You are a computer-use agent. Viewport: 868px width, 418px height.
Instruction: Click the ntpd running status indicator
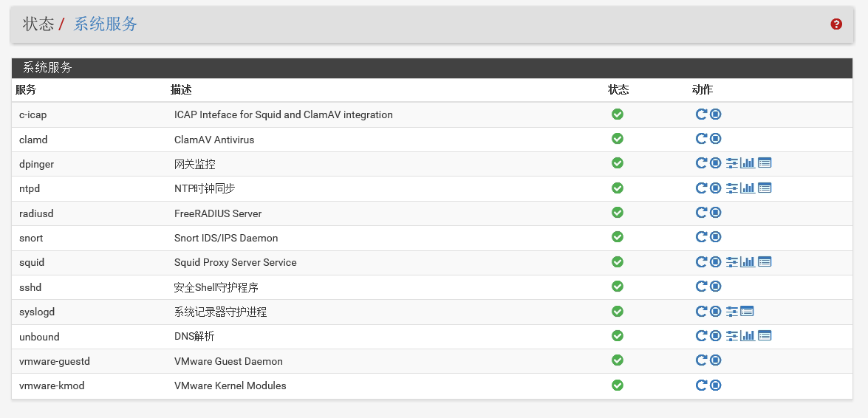click(618, 188)
